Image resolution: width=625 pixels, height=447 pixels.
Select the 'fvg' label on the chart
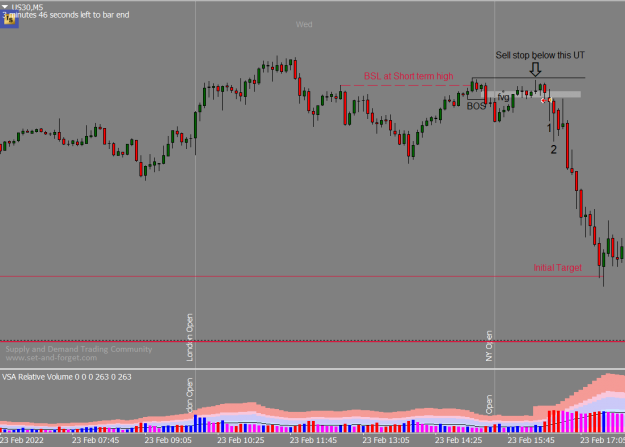tap(503, 97)
